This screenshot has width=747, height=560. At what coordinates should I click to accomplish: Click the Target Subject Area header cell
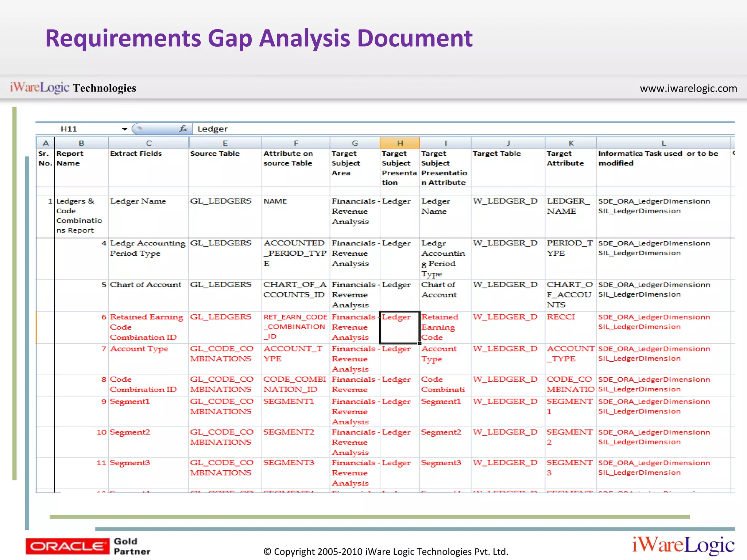[x=355, y=168]
